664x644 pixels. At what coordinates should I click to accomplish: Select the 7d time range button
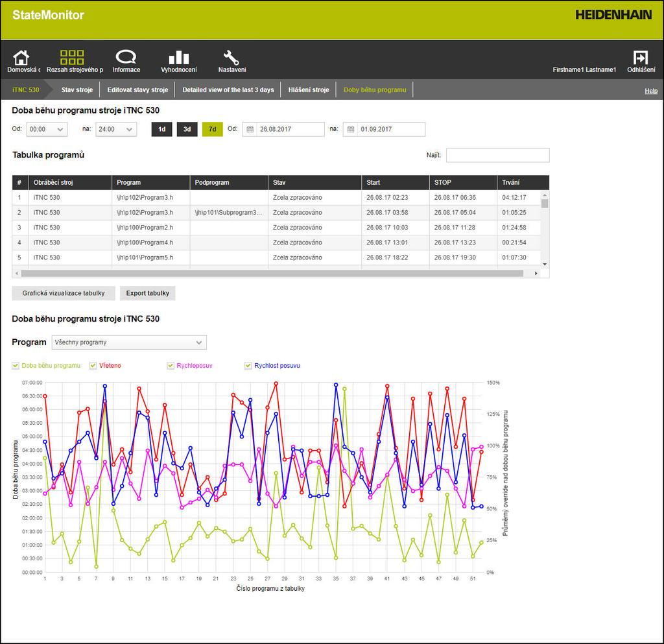[213, 129]
